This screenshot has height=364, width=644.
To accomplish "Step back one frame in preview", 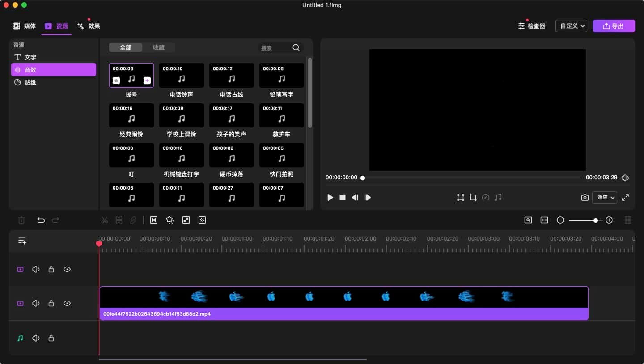I will (355, 197).
